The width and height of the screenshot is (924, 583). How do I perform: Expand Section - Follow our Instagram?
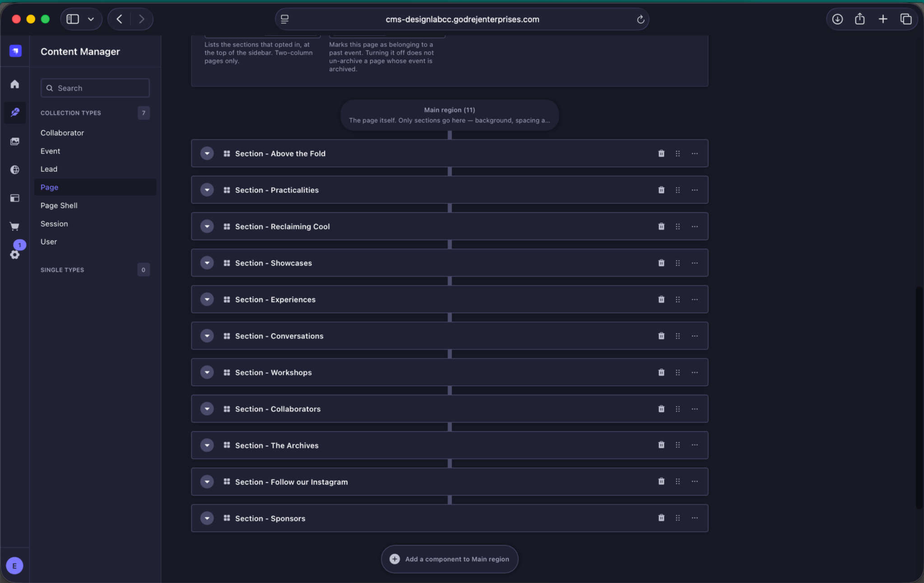click(207, 482)
